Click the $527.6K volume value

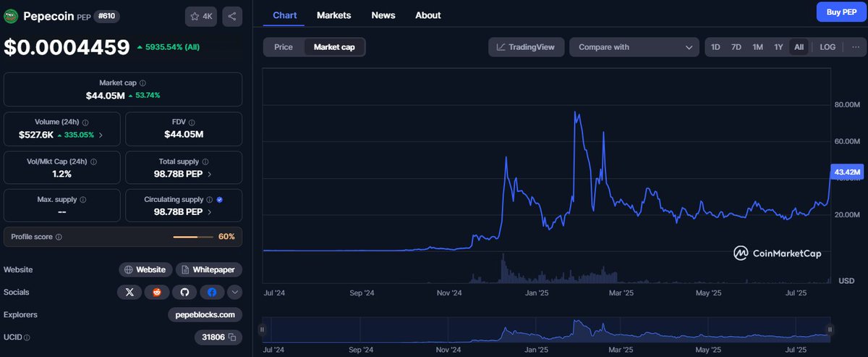36,135
